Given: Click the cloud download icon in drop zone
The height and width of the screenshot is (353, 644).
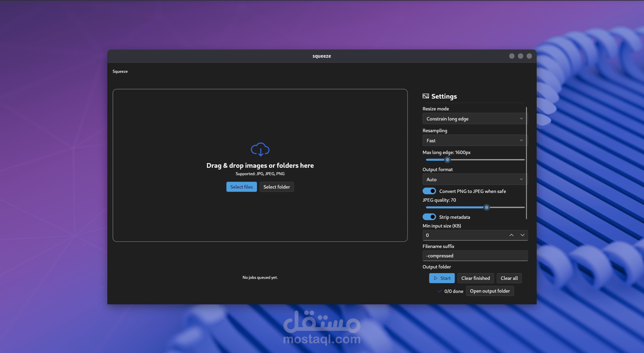Looking at the screenshot, I should coord(260,149).
